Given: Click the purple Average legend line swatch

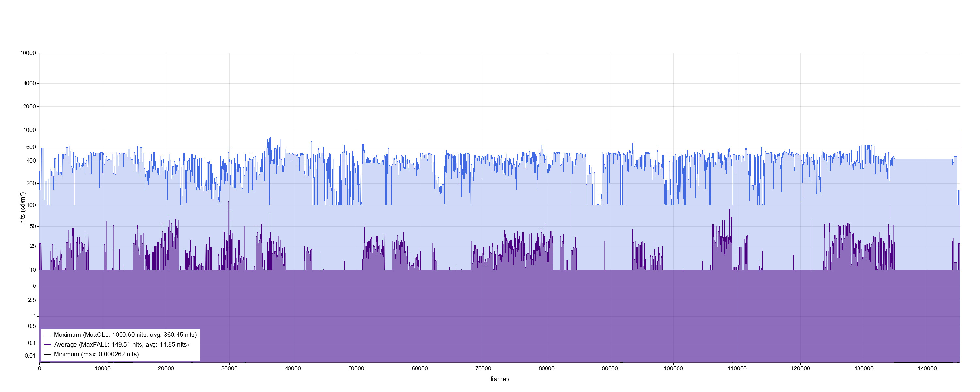Looking at the screenshot, I should [48, 345].
